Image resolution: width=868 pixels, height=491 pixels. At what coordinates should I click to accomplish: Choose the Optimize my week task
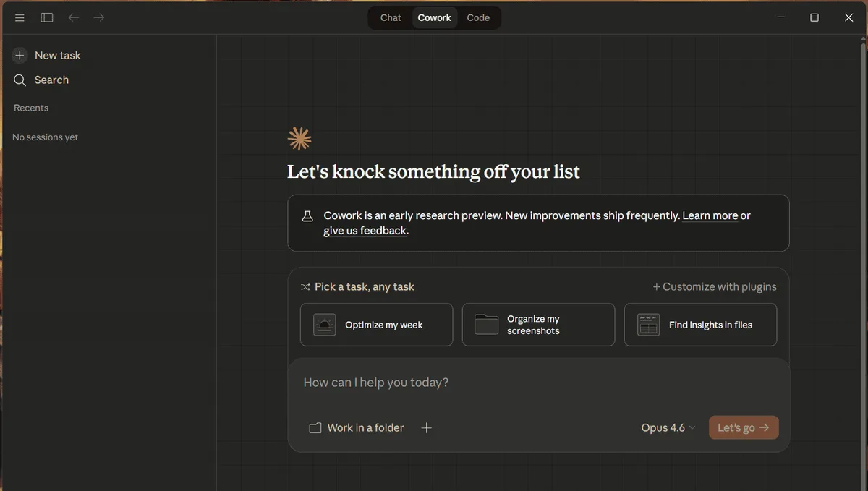coord(376,325)
